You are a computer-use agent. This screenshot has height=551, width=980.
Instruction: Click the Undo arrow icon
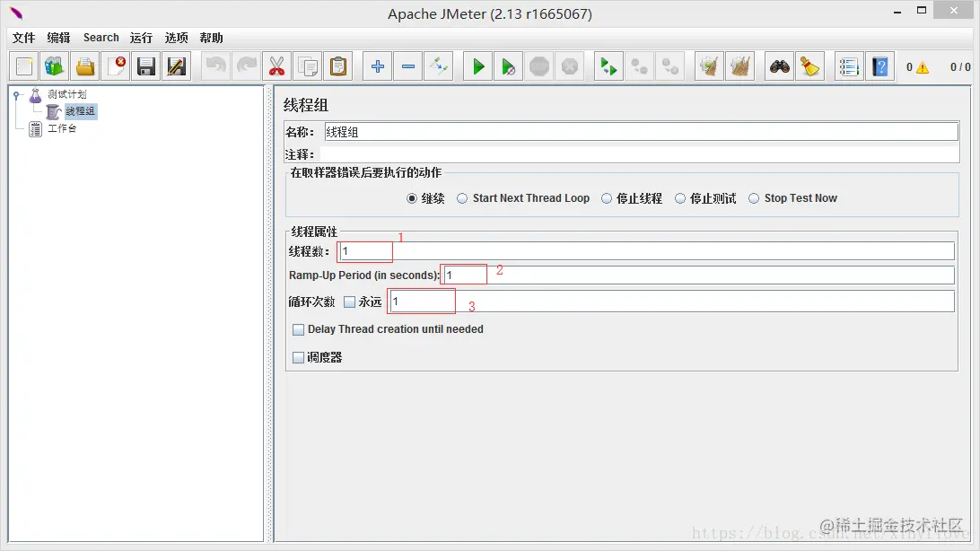(215, 66)
